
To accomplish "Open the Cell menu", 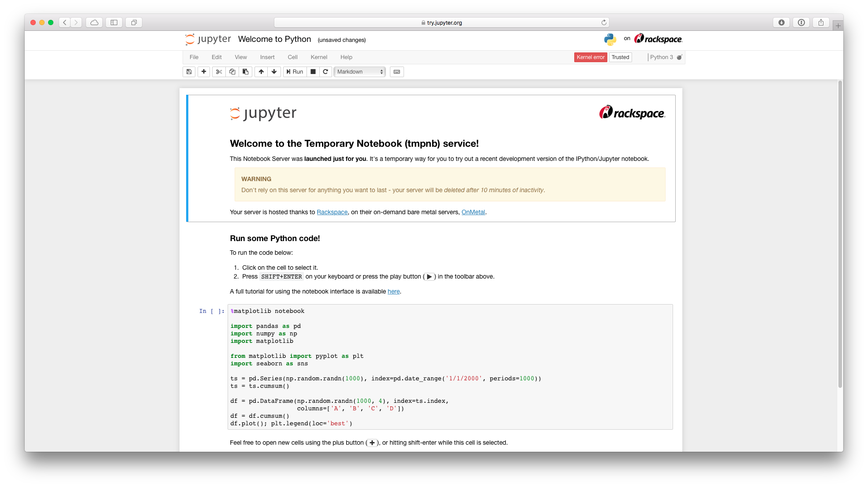I will pyautogui.click(x=292, y=57).
